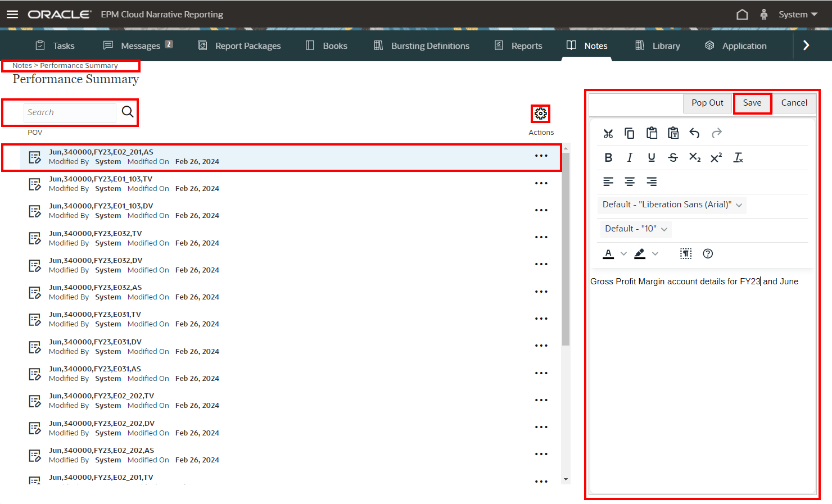
Task: Select the note Jun,340000,FY23,E031,AS
Action: pyautogui.click(x=291, y=374)
